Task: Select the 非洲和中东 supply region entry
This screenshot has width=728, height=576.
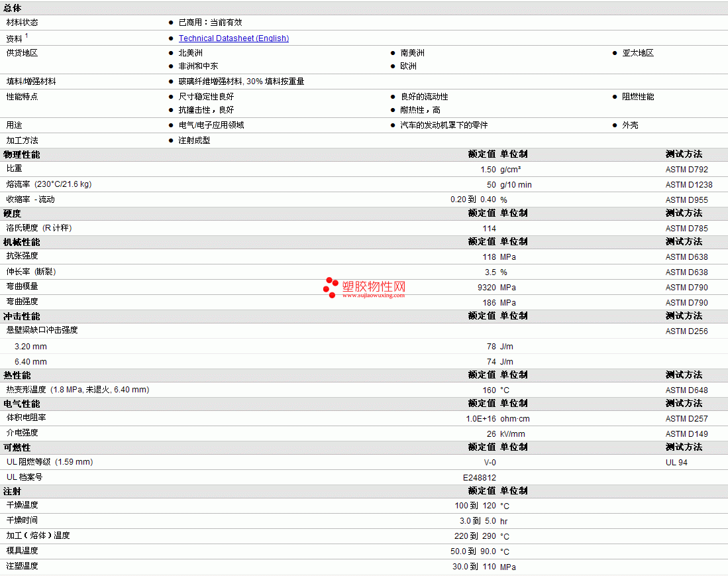Action: point(198,66)
